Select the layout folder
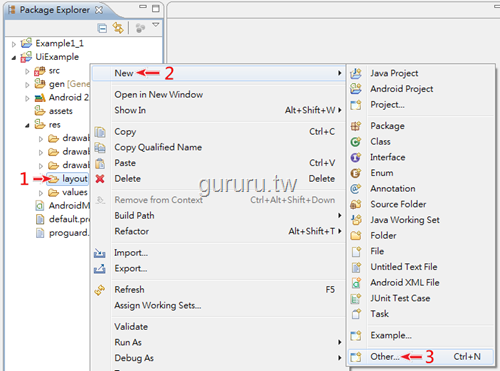This screenshot has width=500, height=371. [75, 179]
